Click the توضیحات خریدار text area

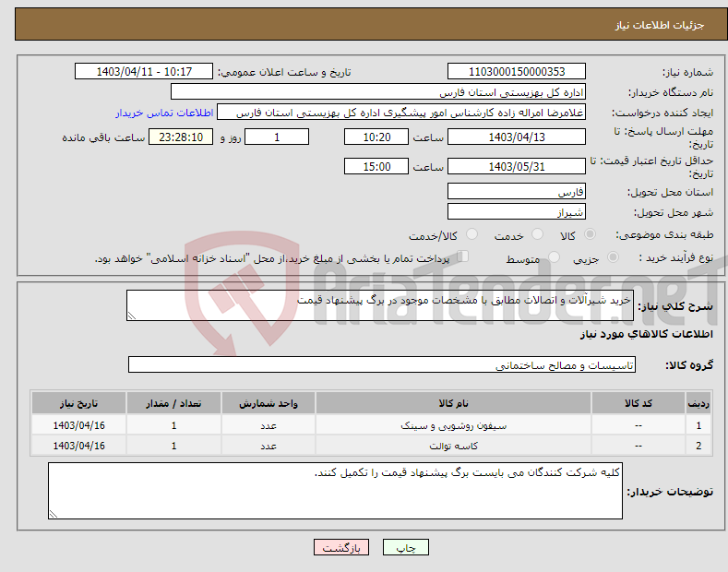click(x=335, y=491)
